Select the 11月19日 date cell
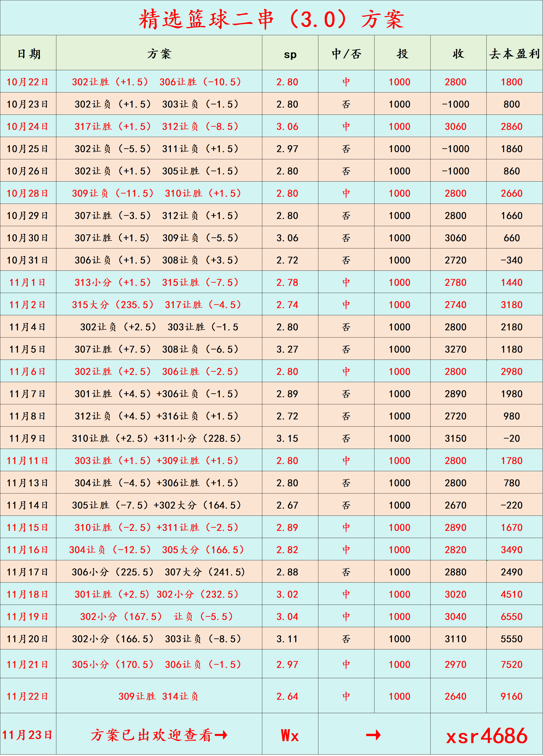Image resolution: width=543 pixels, height=756 pixels. pyautogui.click(x=28, y=616)
